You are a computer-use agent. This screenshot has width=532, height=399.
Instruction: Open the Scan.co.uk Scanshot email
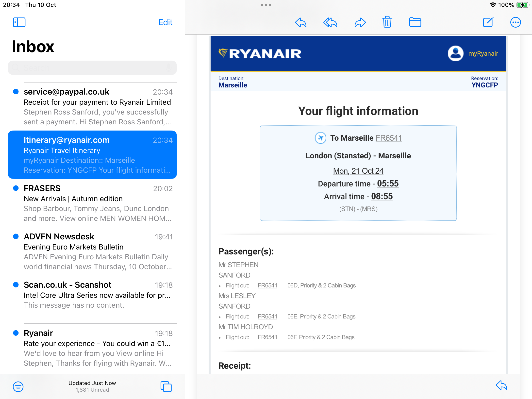92,299
